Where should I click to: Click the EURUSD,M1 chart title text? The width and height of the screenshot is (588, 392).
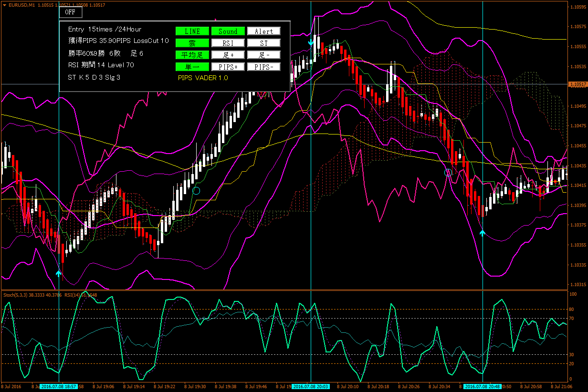[x=22, y=5]
